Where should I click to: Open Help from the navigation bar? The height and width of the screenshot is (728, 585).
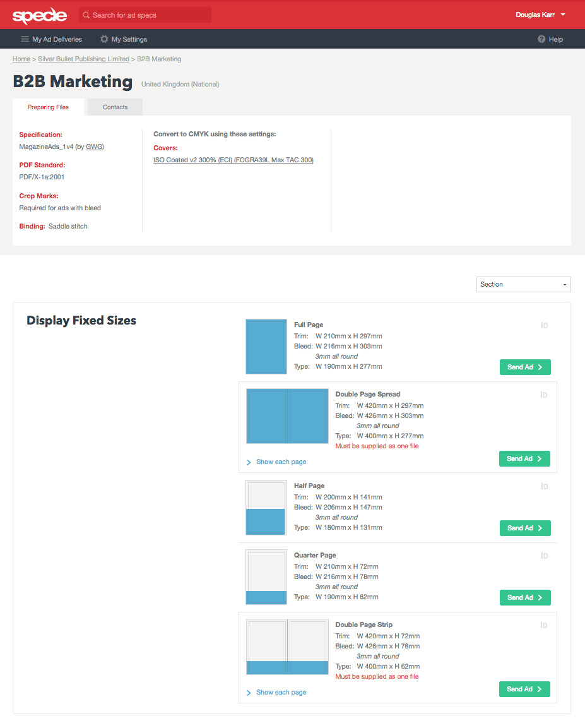pos(550,39)
